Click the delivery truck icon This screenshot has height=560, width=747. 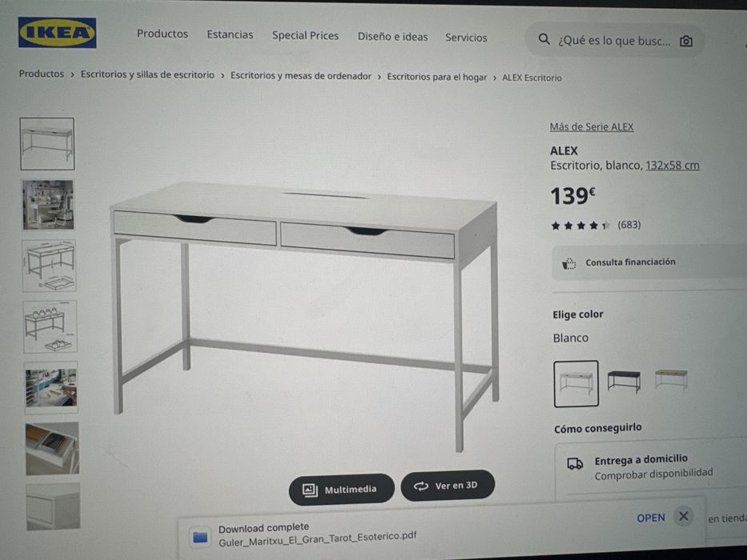[575, 464]
